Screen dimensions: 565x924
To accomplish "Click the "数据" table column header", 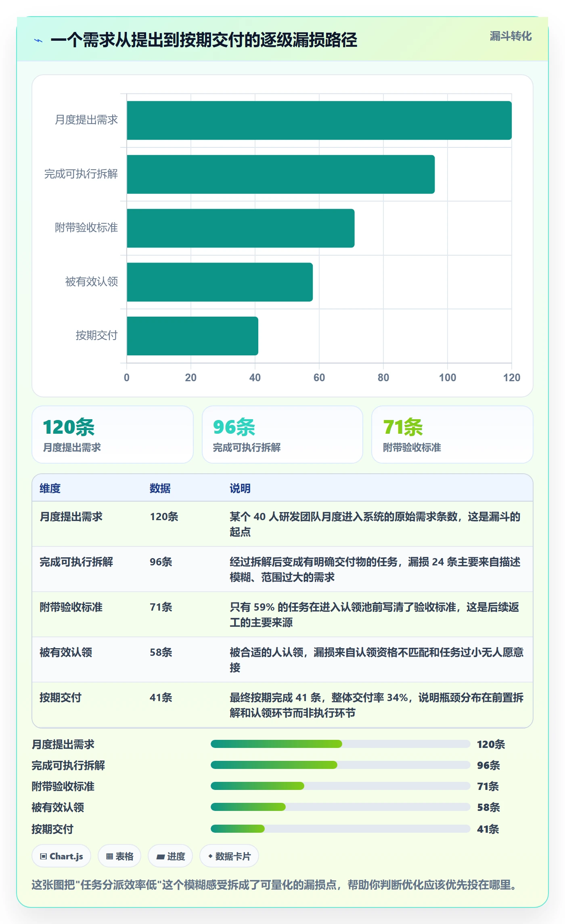I will 160,488.
